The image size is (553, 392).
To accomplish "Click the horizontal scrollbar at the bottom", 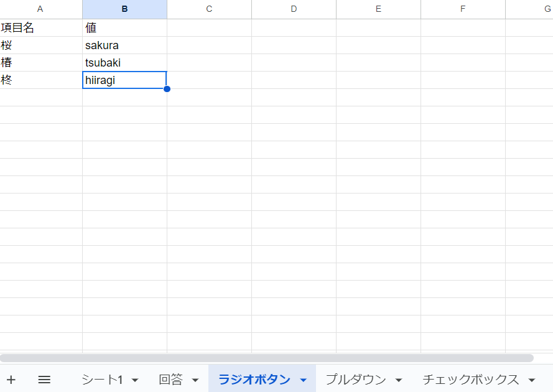I will (267, 357).
